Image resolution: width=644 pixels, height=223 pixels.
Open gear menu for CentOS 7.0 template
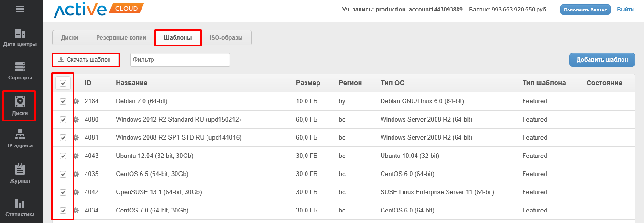76,211
